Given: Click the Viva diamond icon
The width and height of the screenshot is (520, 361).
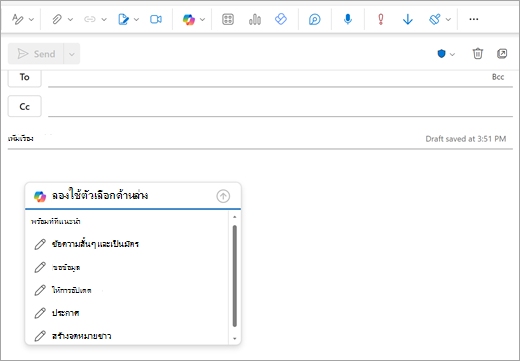Looking at the screenshot, I should [x=281, y=19].
